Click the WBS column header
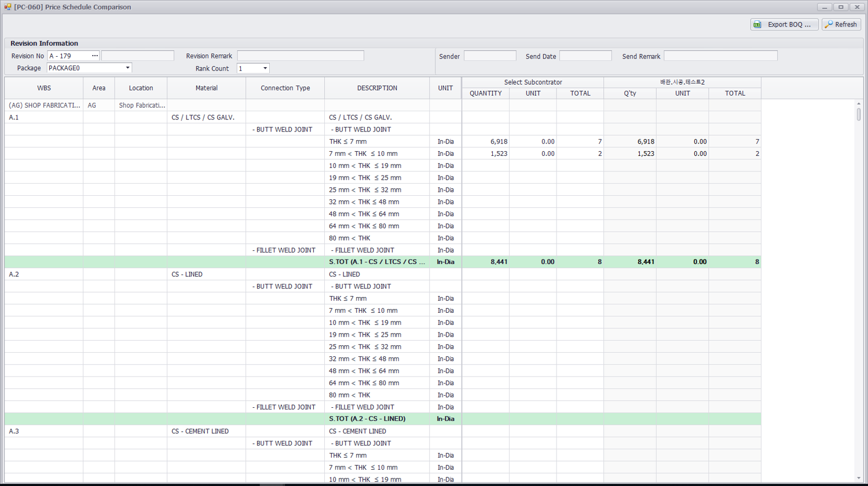The image size is (868, 486). (x=44, y=88)
